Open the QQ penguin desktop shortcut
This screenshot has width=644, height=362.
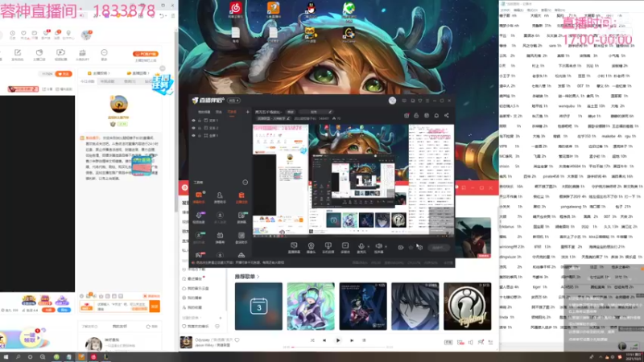pos(311,9)
